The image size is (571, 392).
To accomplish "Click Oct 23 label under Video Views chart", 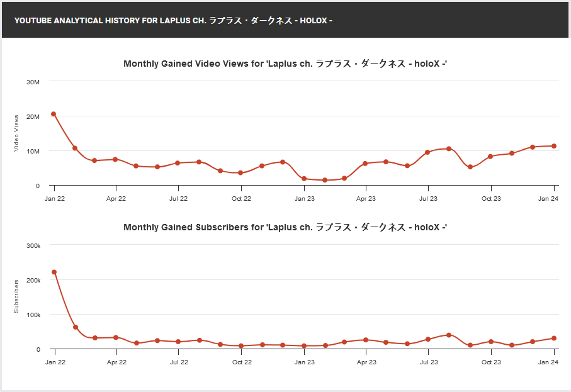I will (x=491, y=199).
